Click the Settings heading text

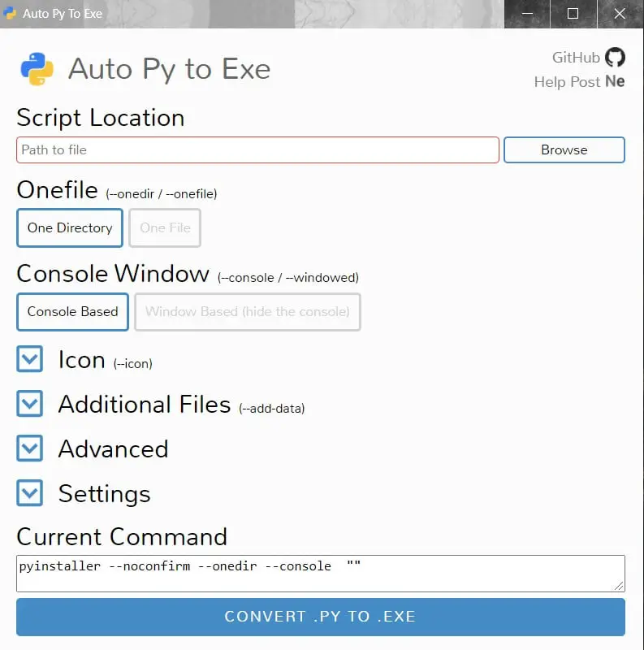pyautogui.click(x=105, y=494)
